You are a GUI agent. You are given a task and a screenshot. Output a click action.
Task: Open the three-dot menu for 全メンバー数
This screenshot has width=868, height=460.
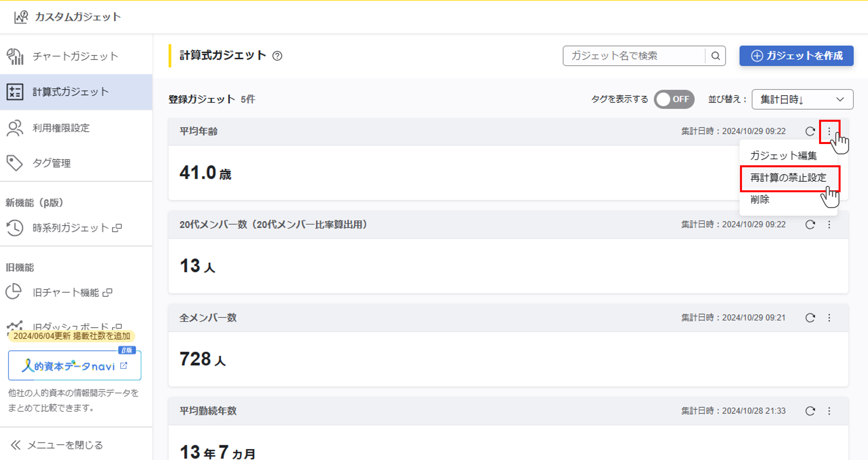829,318
